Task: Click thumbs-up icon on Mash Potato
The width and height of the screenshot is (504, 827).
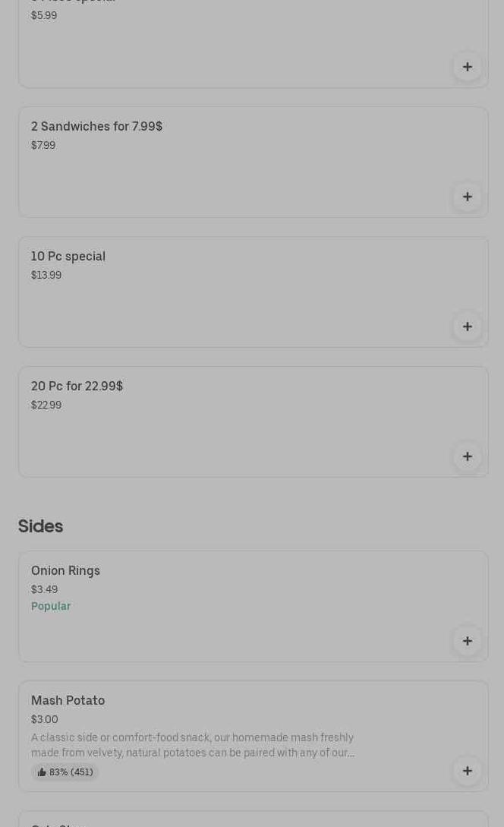Action: tap(42, 772)
